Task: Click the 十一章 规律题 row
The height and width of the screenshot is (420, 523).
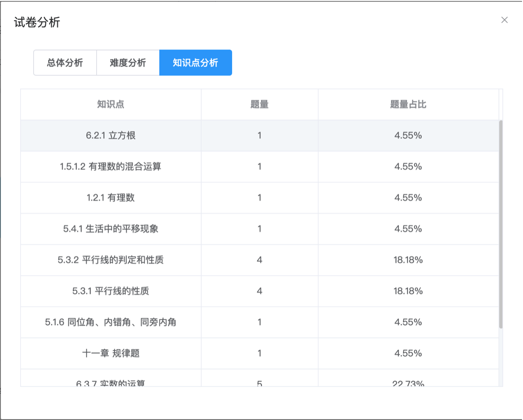Action: point(260,353)
